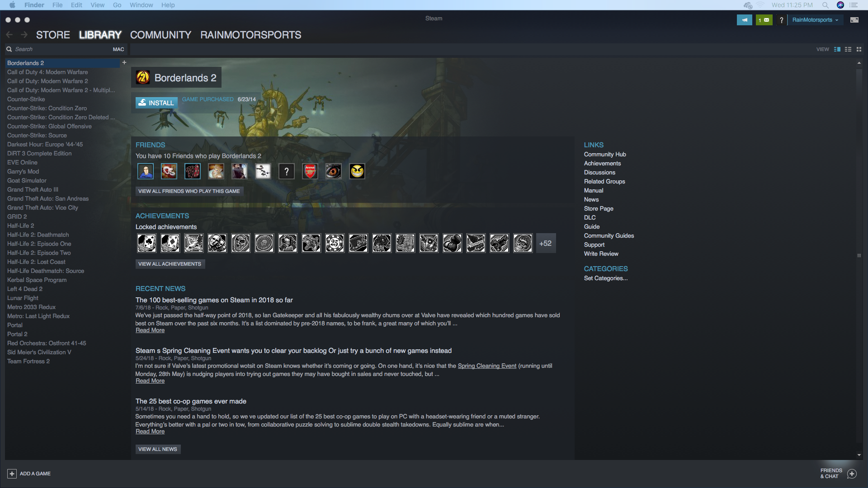This screenshot has width=868, height=488.
Task: Click ADD A GAME label
Action: (x=35, y=474)
